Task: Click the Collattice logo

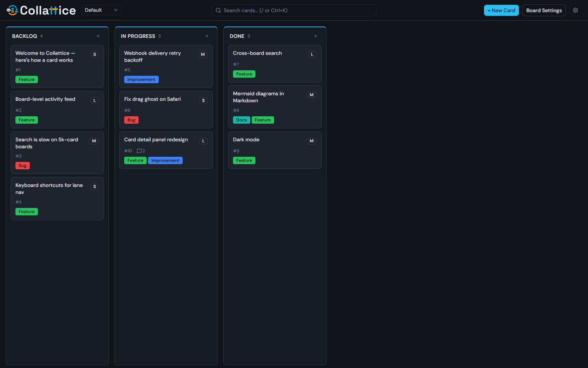Action: coord(41,10)
